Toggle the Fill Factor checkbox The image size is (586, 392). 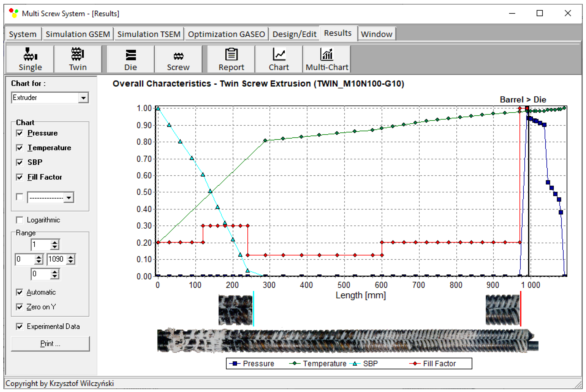tap(20, 177)
